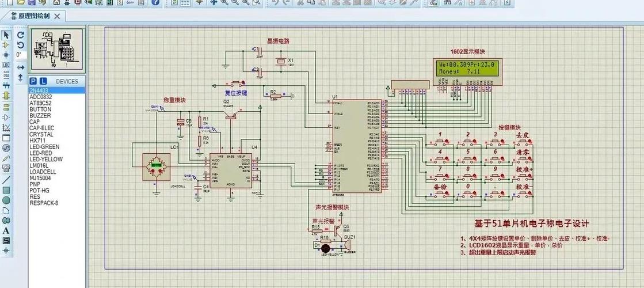Click the Save project floppy icon
This screenshot has height=288, width=644.
click(x=31, y=2)
